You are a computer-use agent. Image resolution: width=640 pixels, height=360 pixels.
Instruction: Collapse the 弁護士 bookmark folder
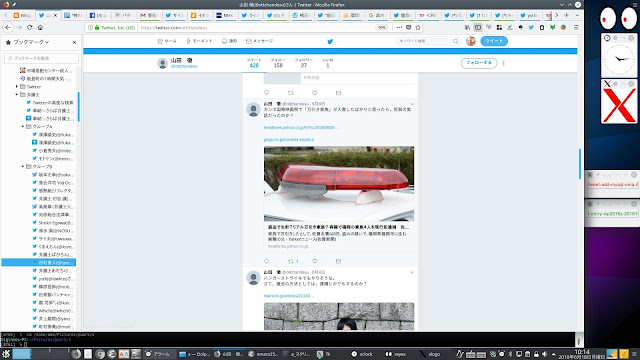[17, 94]
